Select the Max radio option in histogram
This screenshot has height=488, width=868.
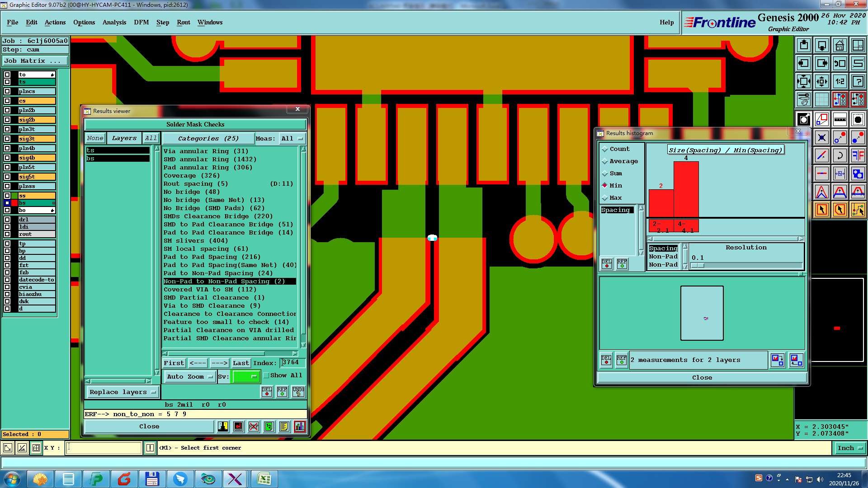pyautogui.click(x=605, y=198)
